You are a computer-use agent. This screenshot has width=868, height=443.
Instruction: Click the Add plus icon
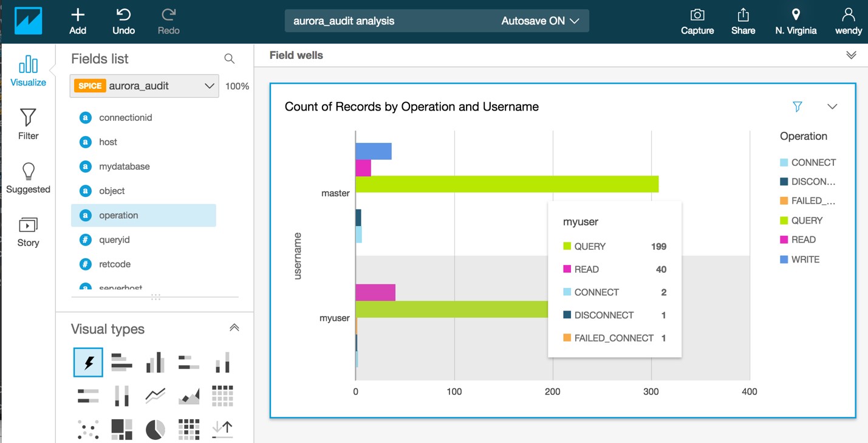pyautogui.click(x=78, y=15)
